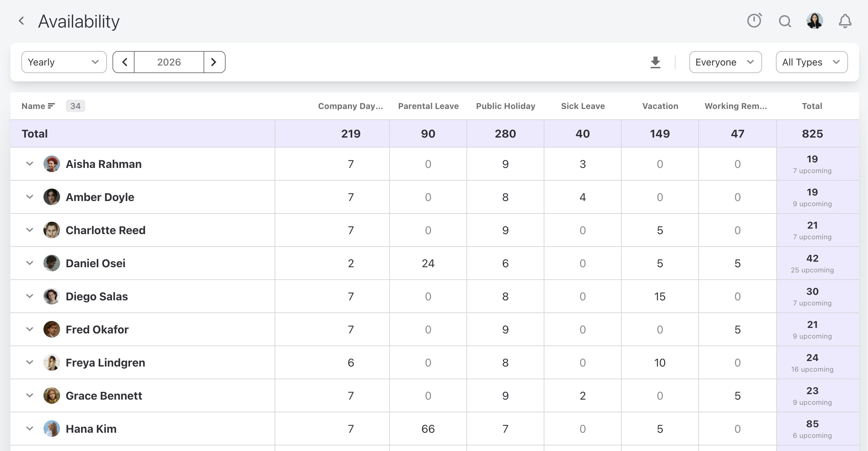Select the Parental Leave column header
The width and height of the screenshot is (868, 451).
pos(428,106)
